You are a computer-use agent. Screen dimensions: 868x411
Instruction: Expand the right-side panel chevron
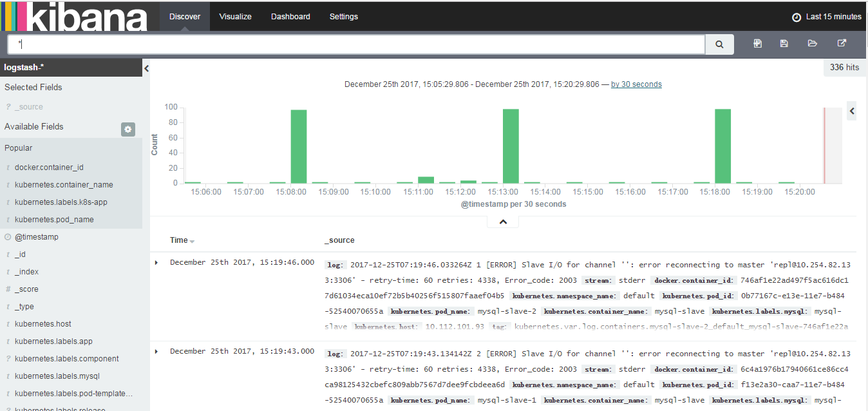pos(852,110)
